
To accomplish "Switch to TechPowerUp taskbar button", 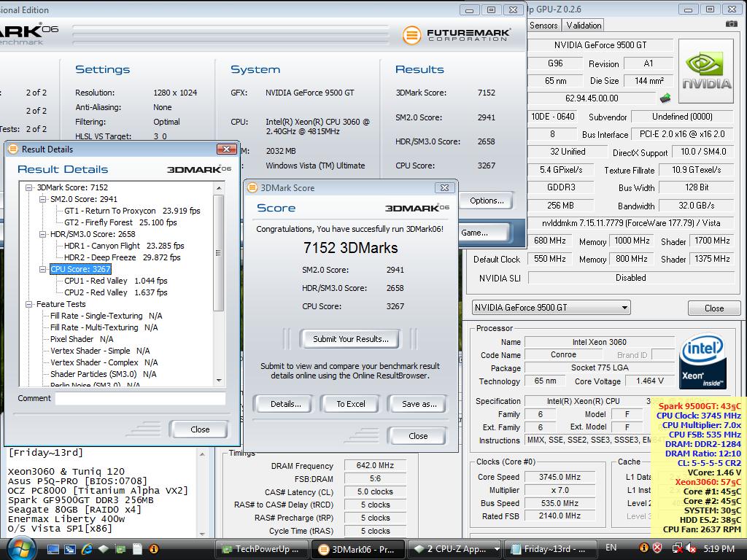I will tap(262, 549).
